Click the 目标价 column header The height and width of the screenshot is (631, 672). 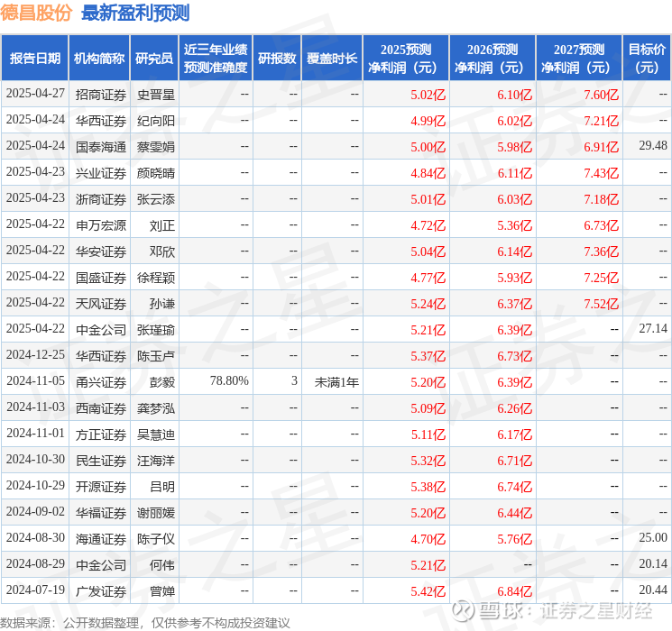click(646, 59)
